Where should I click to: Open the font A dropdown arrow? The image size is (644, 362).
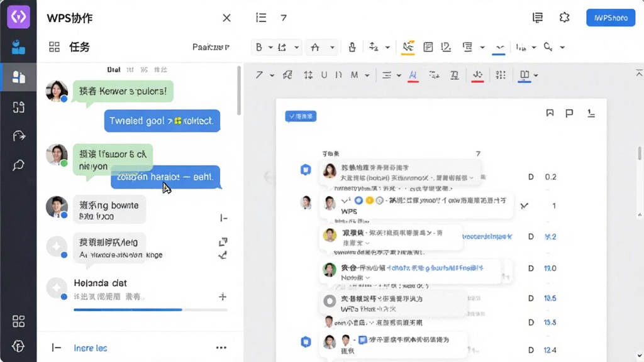pos(332,48)
